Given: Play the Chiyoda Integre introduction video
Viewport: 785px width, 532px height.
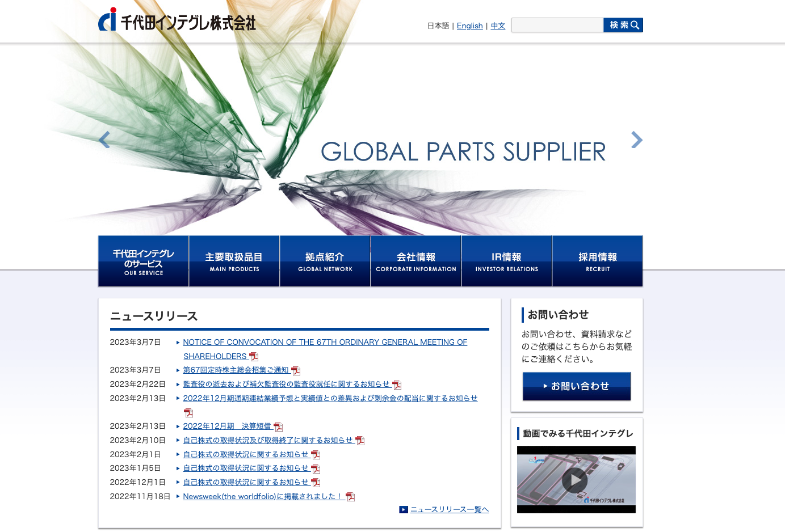Looking at the screenshot, I should click(x=575, y=480).
